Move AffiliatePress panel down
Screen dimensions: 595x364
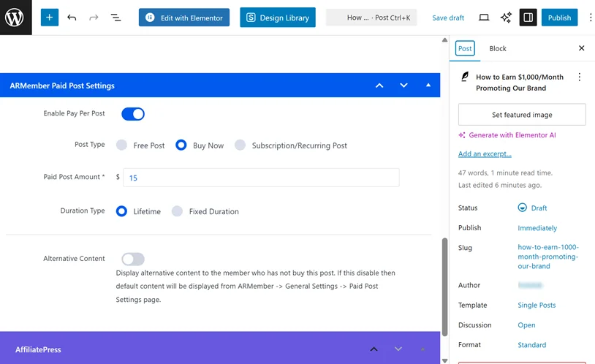398,349
